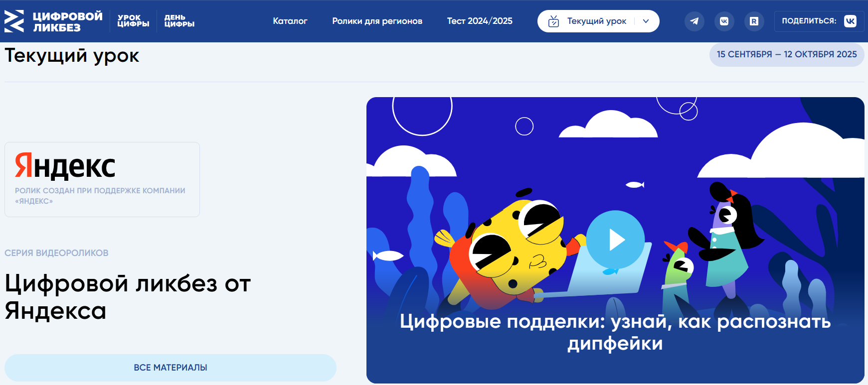Open the Каталог menu item
This screenshot has width=868, height=385.
pos(290,21)
